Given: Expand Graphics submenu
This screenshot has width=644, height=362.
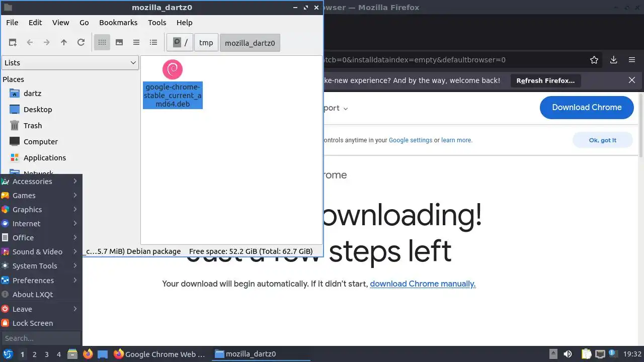Looking at the screenshot, I should [x=41, y=210].
